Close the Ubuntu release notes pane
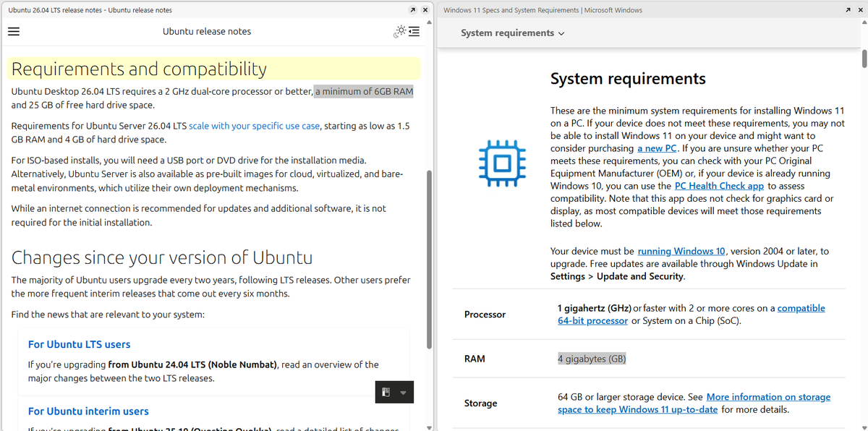Viewport: 868px width, 431px height. click(x=425, y=10)
